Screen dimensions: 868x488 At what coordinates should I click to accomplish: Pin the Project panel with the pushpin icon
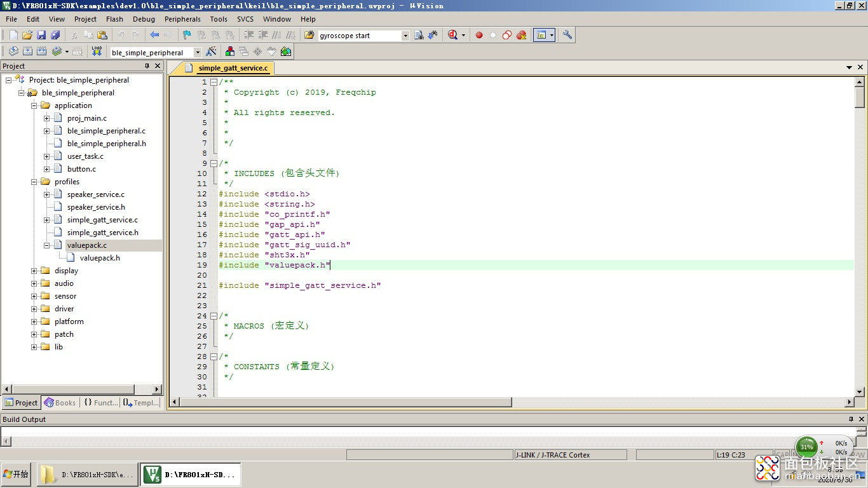point(147,66)
